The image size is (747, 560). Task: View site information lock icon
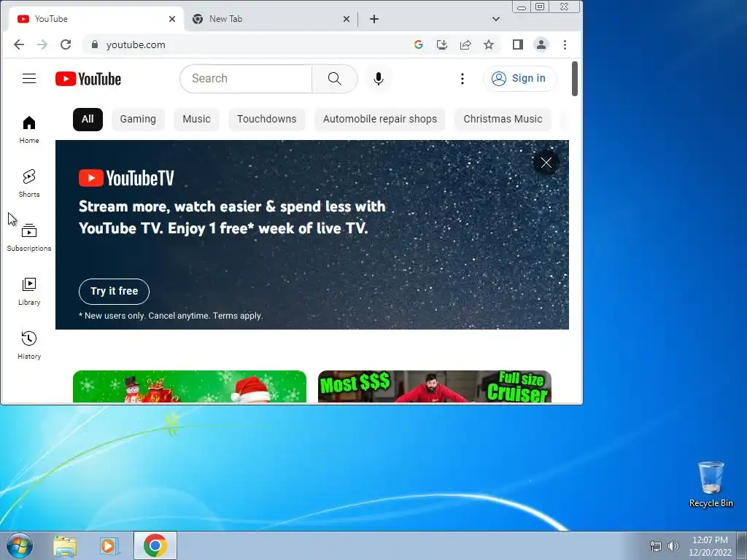pos(95,44)
